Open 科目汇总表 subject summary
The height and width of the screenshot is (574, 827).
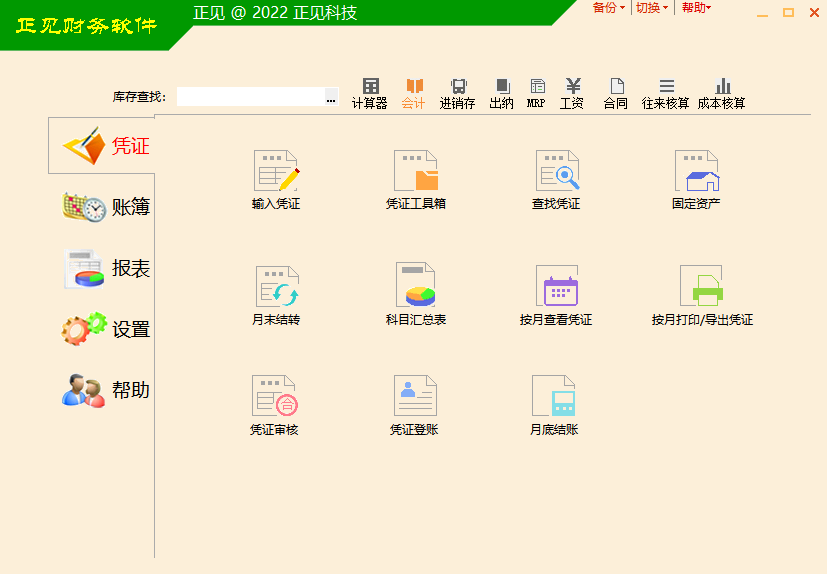pyautogui.click(x=416, y=287)
